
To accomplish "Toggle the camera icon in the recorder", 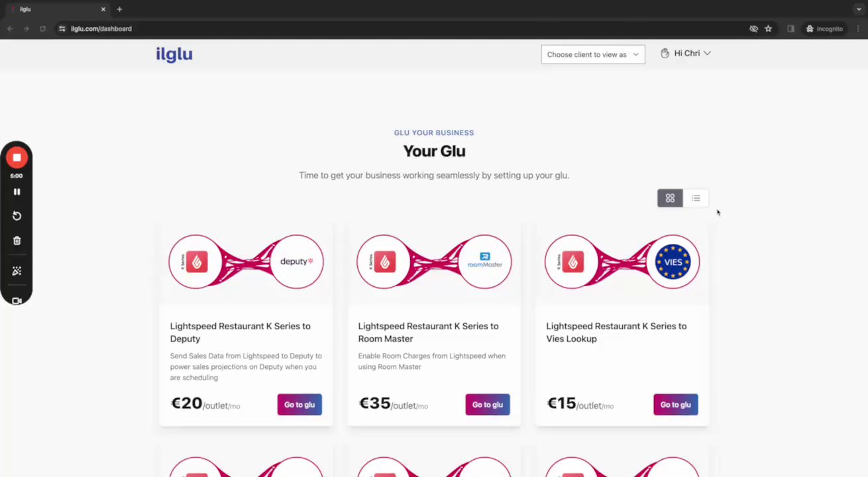I will point(17,301).
